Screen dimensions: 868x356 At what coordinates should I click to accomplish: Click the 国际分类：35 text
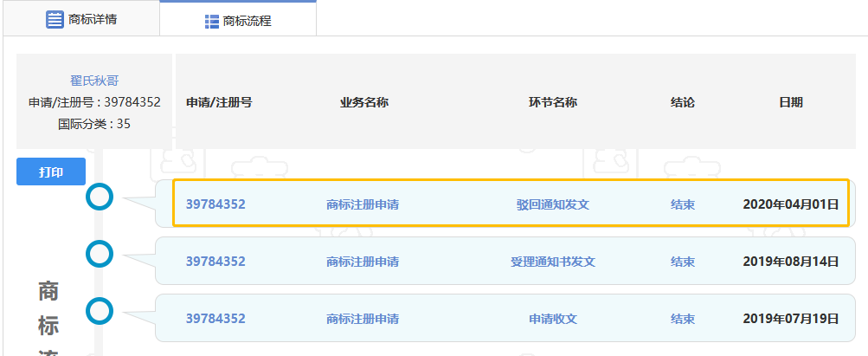94,124
